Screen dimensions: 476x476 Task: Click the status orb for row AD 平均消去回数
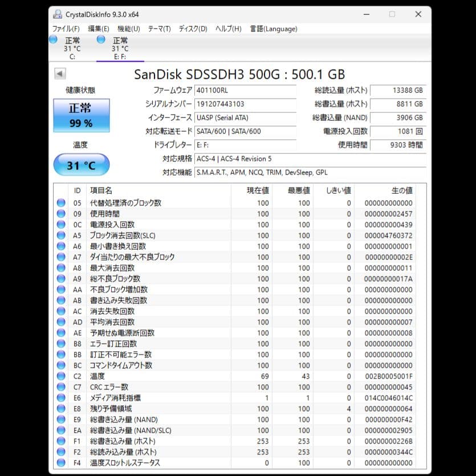61,322
